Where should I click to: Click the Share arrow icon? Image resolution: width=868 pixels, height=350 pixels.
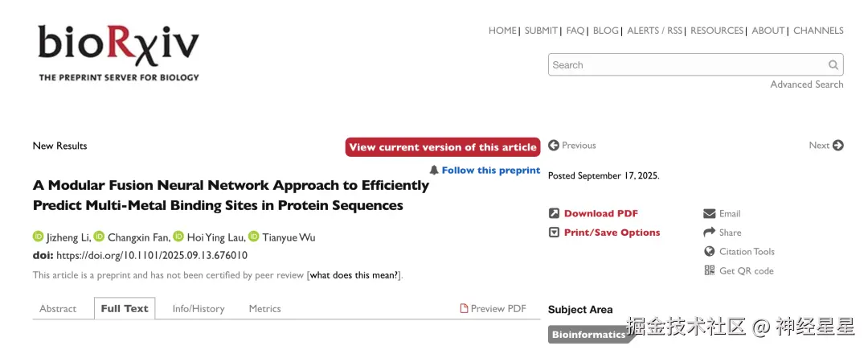coord(709,233)
